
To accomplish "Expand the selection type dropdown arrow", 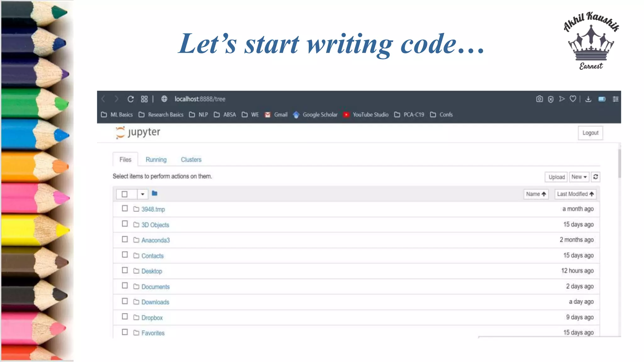I will pos(142,194).
